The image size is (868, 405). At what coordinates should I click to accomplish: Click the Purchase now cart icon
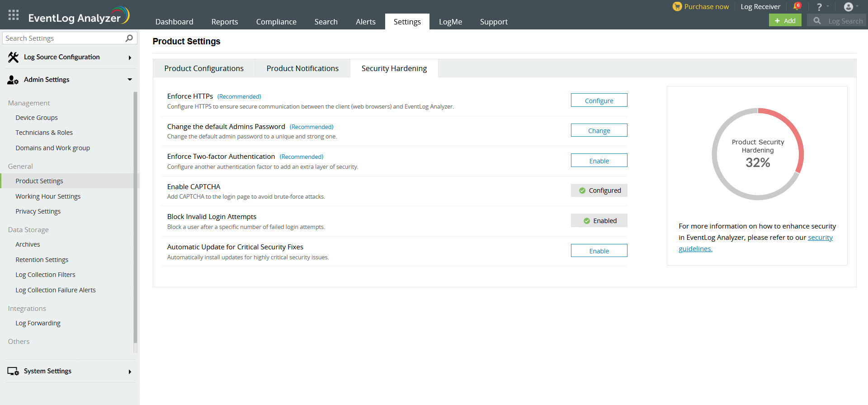(677, 6)
